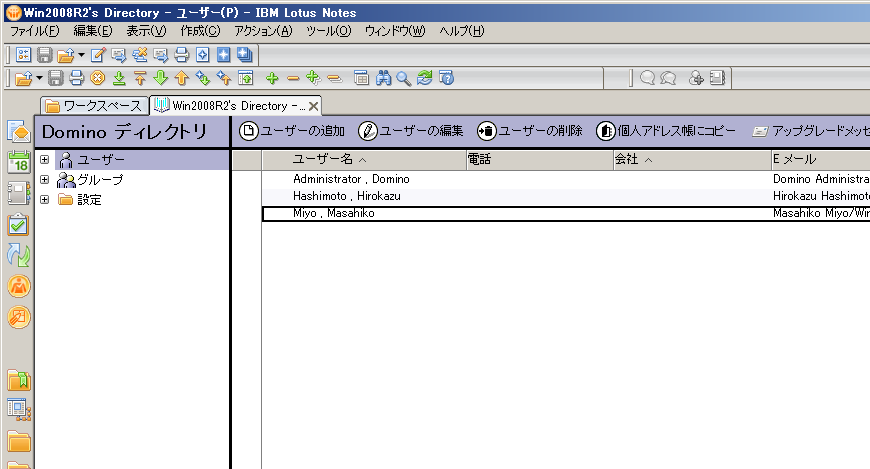Click the go-to-top orange arrow with line icon
870x469 pixels.
point(140,78)
